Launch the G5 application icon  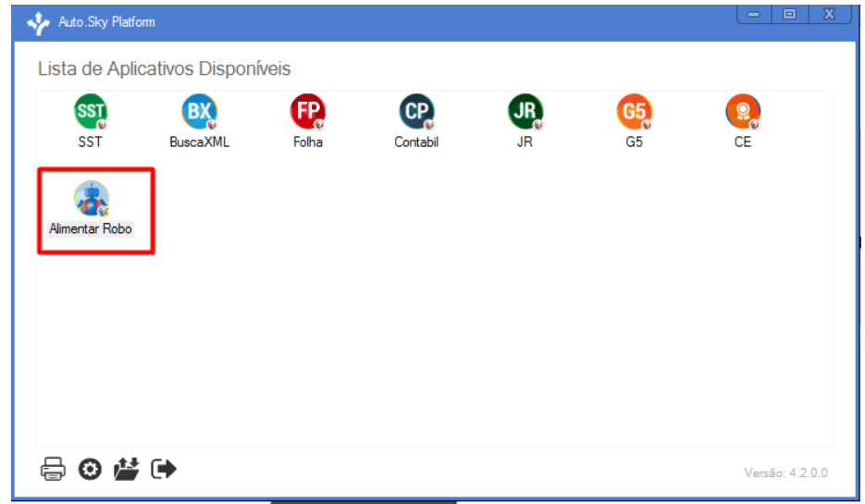[635, 111]
